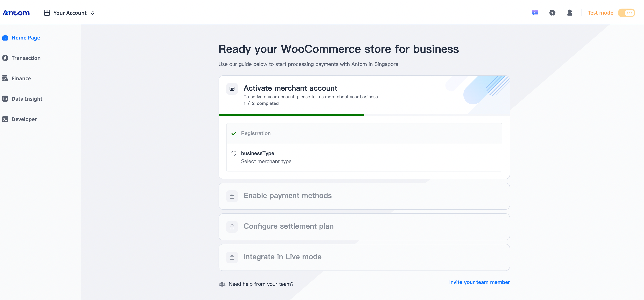Click the Home Page house icon

tap(5, 38)
